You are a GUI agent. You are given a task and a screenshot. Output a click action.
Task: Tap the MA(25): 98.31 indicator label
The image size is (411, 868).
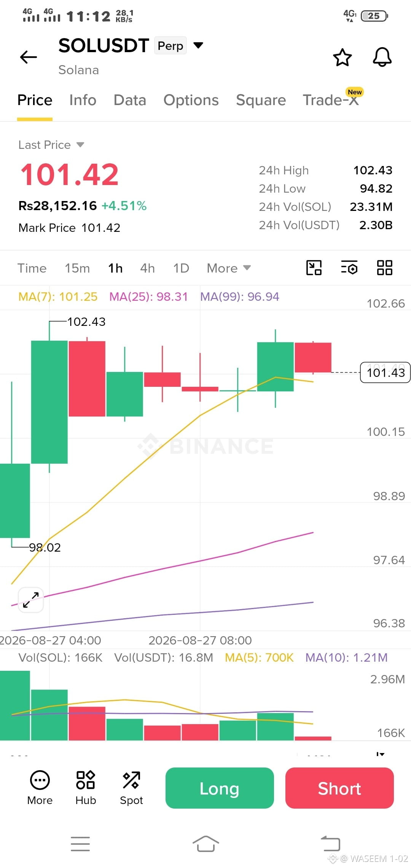148,297
